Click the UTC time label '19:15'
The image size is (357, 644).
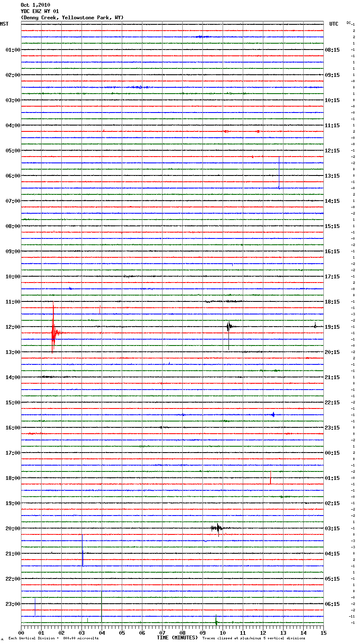point(332,327)
